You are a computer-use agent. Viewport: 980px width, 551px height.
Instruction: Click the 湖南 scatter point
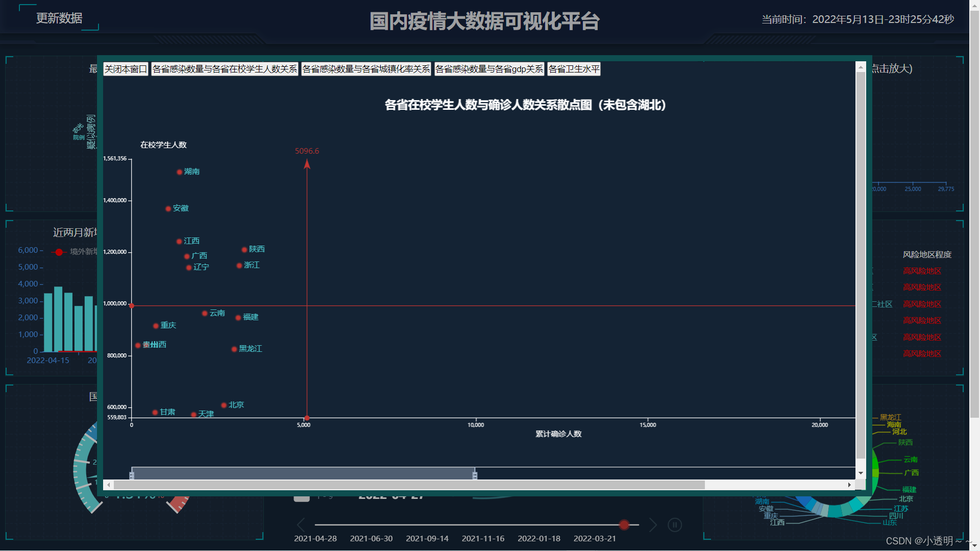click(x=179, y=172)
